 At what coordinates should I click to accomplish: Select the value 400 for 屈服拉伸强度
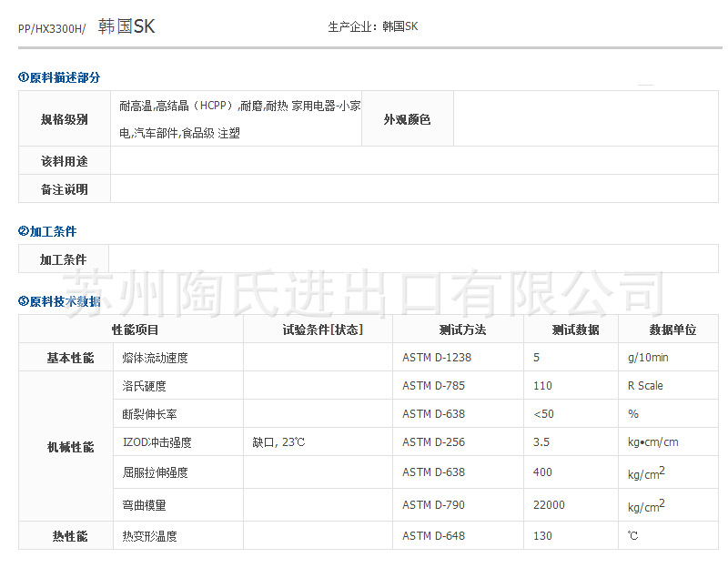point(542,472)
